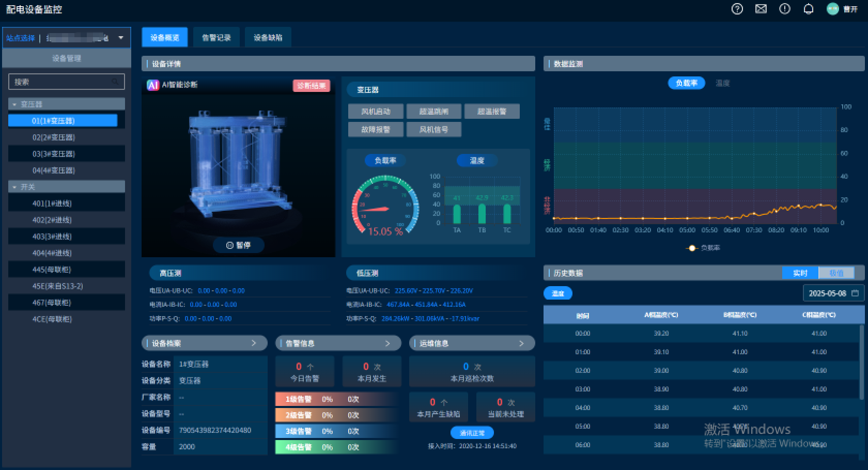Viewport: 868px width, 470px height.
Task: Collapse the 变压器 tree group
Action: click(15, 104)
